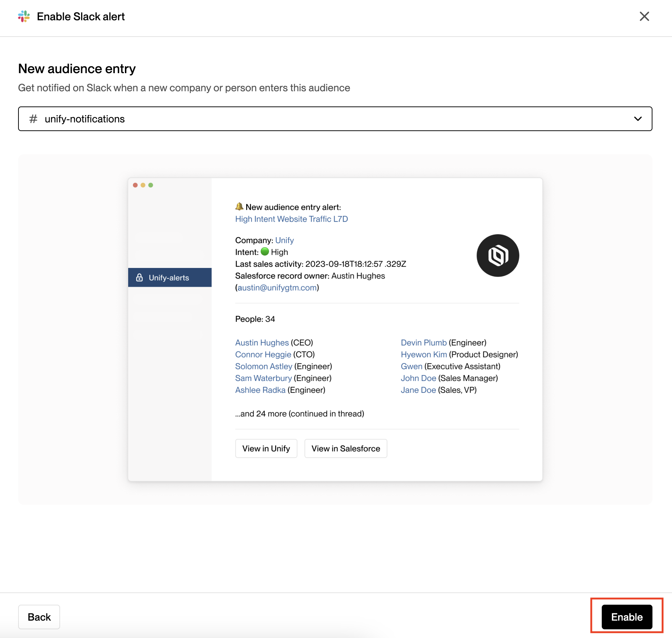Click the "Enable Slack alert" title text
Viewport: 672px width, 638px height.
pos(81,17)
